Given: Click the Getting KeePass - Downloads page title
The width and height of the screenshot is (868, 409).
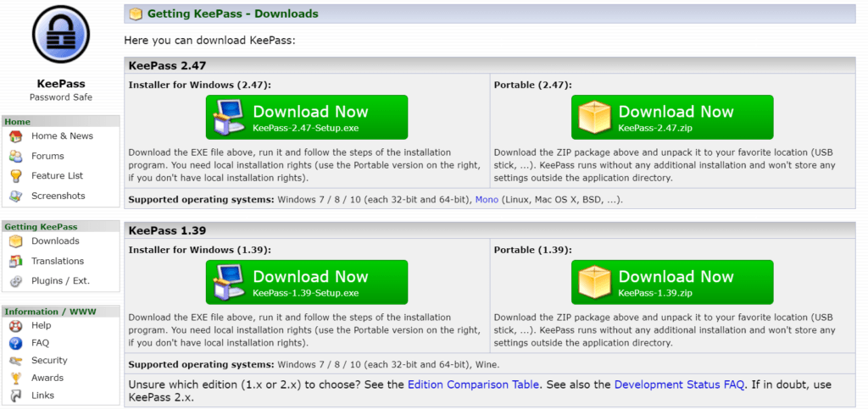Looking at the screenshot, I should (x=233, y=14).
